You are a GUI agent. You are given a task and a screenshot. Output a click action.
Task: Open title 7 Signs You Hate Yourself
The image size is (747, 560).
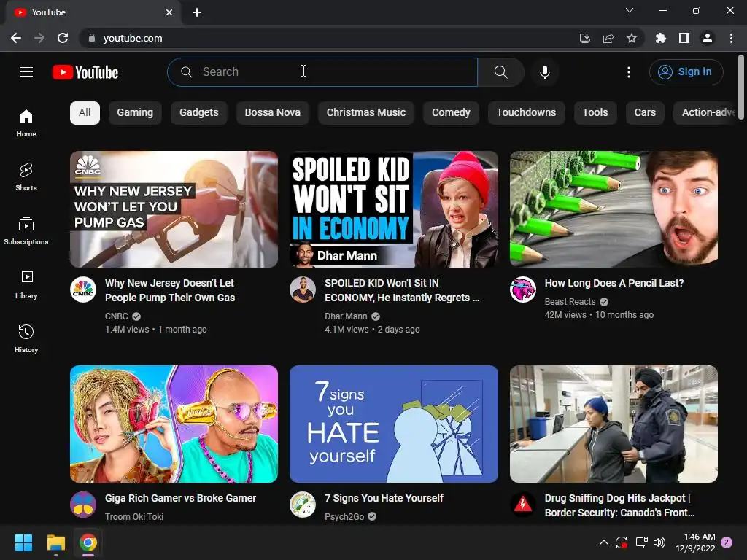384,498
